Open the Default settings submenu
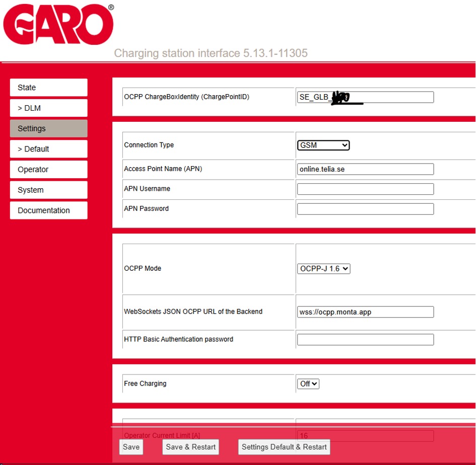The image size is (476, 465). 48,149
